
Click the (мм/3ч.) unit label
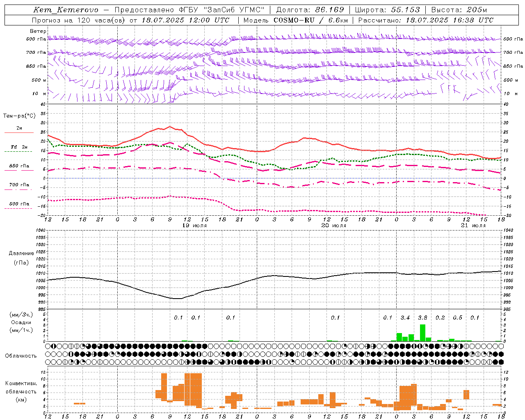pos(21,315)
